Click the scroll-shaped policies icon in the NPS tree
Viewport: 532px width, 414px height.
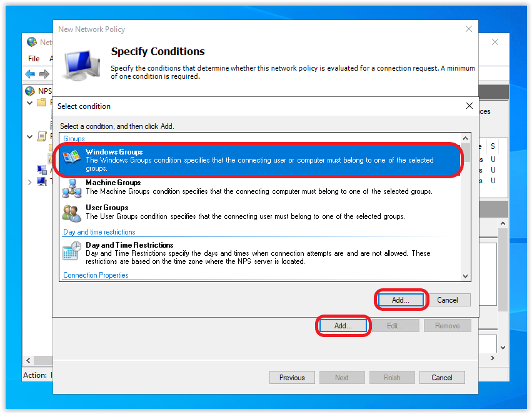pos(42,136)
